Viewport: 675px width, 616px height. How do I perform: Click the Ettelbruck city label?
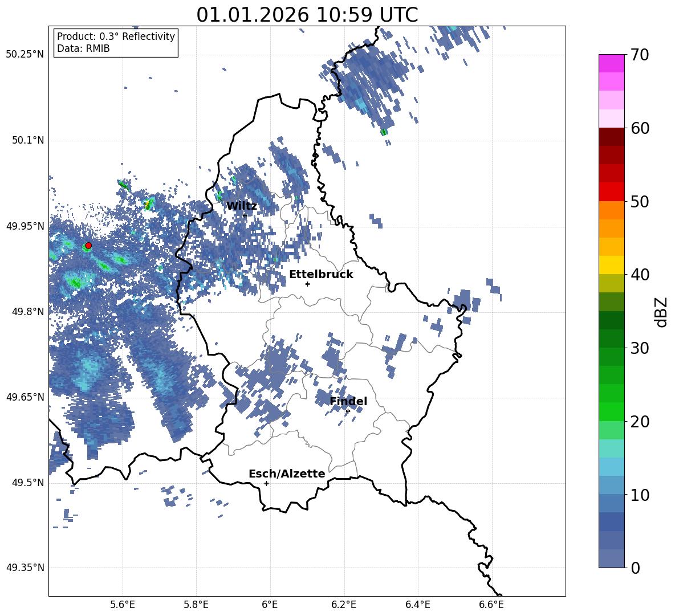pos(321,275)
